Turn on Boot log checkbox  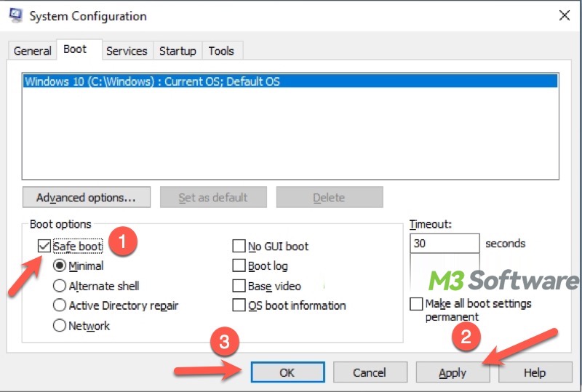(x=239, y=266)
